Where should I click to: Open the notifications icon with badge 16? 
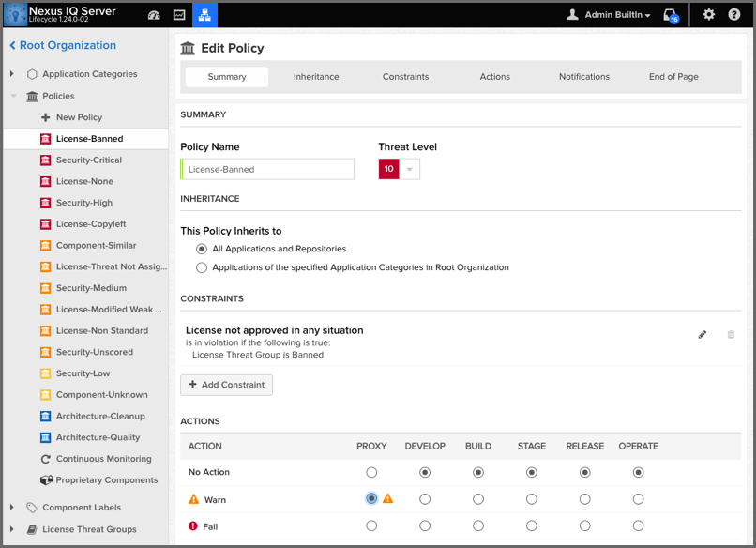(x=671, y=16)
